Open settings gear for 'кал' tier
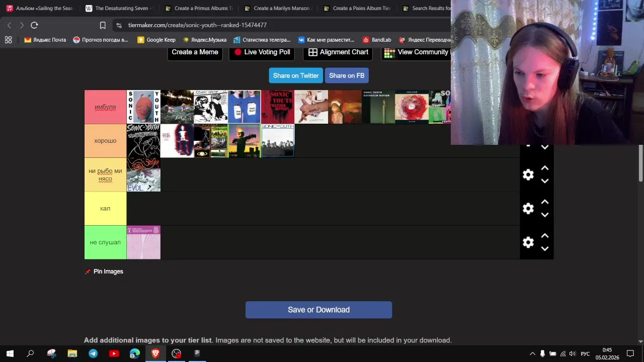 pyautogui.click(x=528, y=208)
